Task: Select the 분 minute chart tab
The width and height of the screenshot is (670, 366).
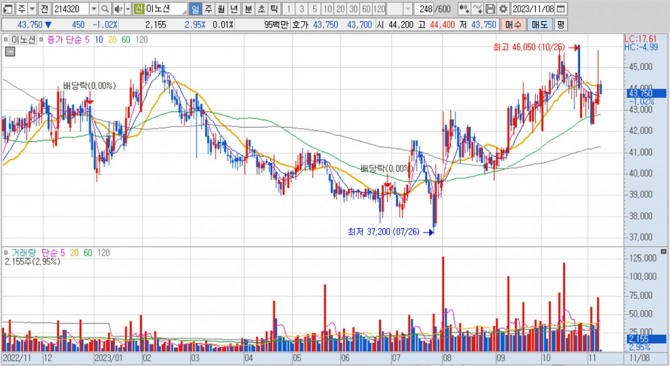Action: [x=248, y=9]
